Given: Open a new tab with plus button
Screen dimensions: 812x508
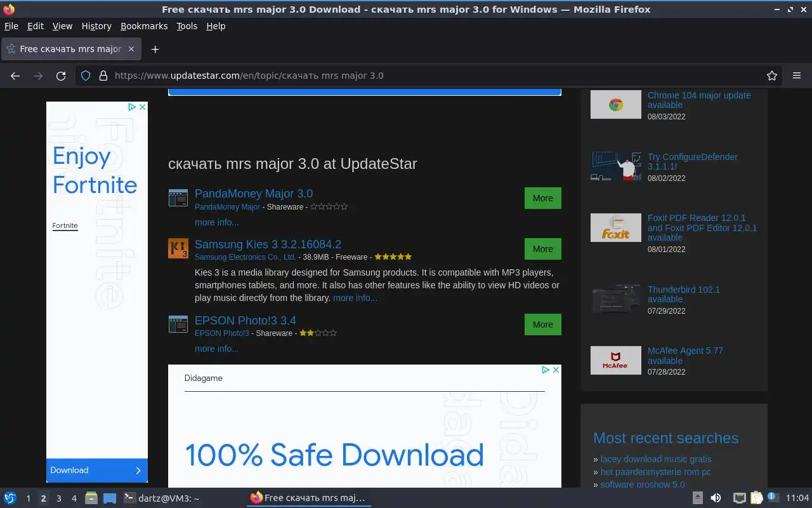Looking at the screenshot, I should [155, 49].
